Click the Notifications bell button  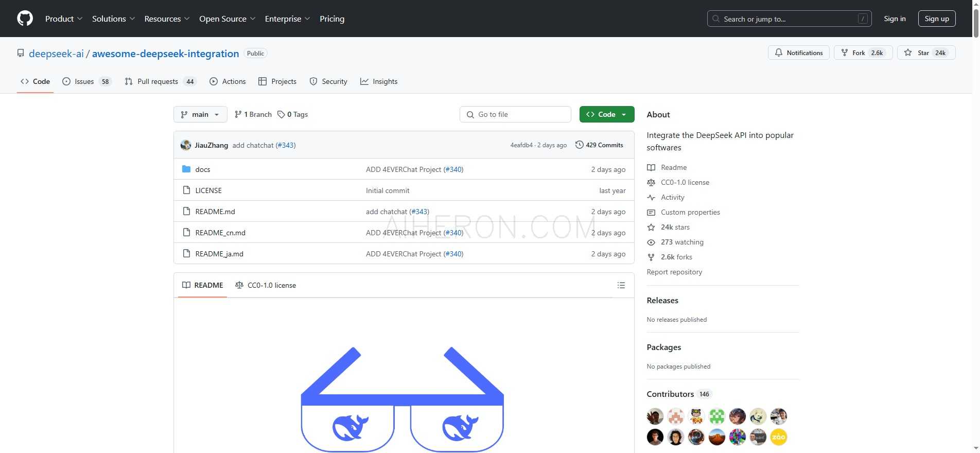coord(798,53)
